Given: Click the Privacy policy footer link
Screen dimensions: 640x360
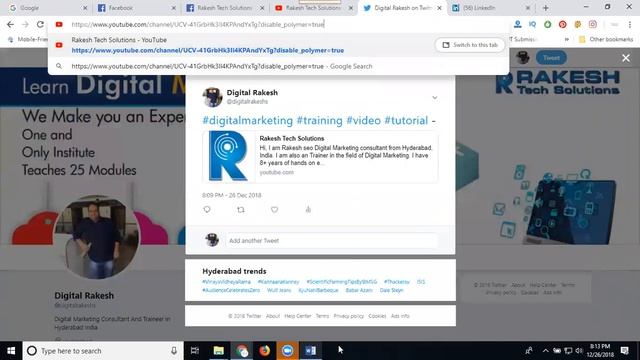Looking at the screenshot, I should [x=348, y=316].
